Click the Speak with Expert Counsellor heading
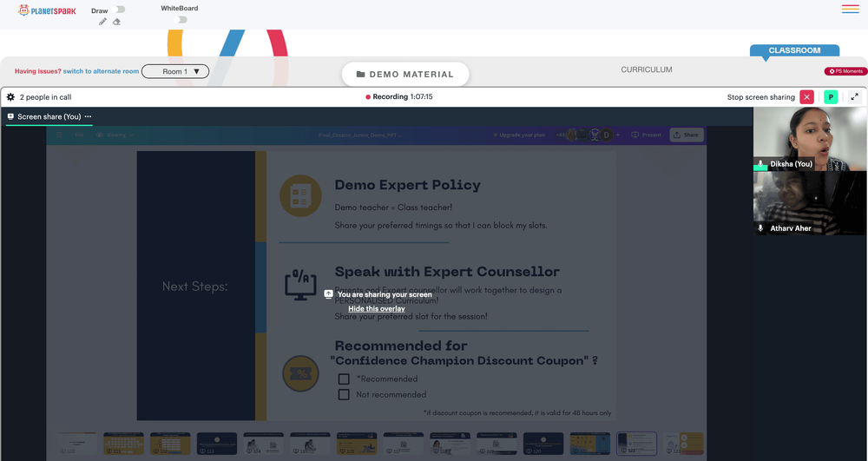This screenshot has height=461, width=868. tap(447, 272)
